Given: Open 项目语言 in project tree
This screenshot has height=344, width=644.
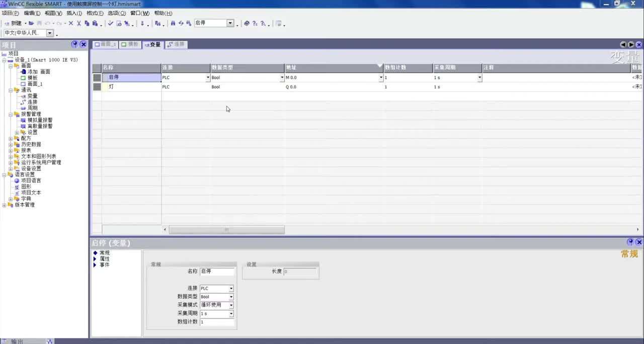Looking at the screenshot, I should 31,181.
